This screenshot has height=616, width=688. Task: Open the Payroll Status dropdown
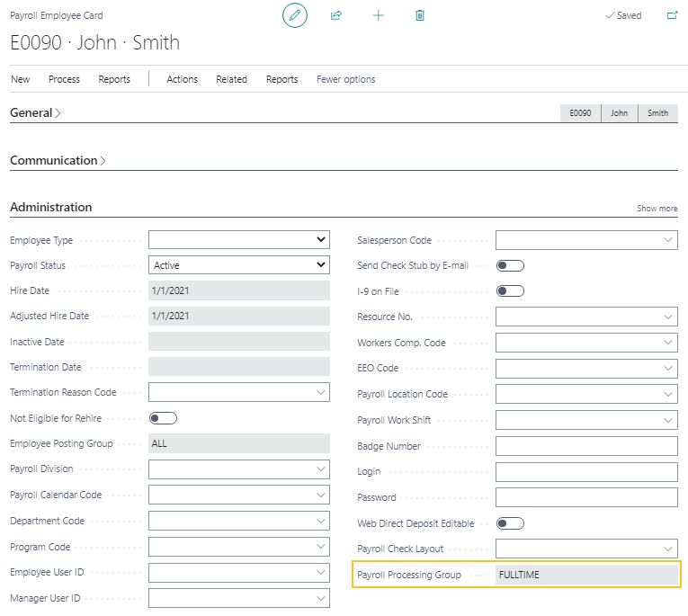(238, 265)
